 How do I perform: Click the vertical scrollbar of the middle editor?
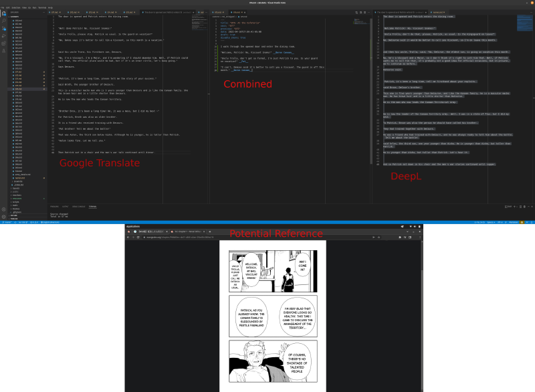coord(371,92)
